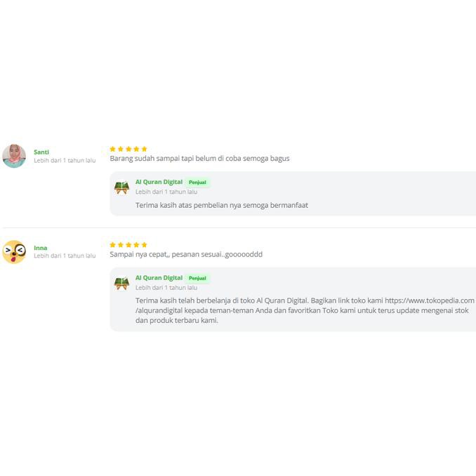Click the five-star rating on Santi's review
This screenshot has width=476, height=476.
point(128,149)
